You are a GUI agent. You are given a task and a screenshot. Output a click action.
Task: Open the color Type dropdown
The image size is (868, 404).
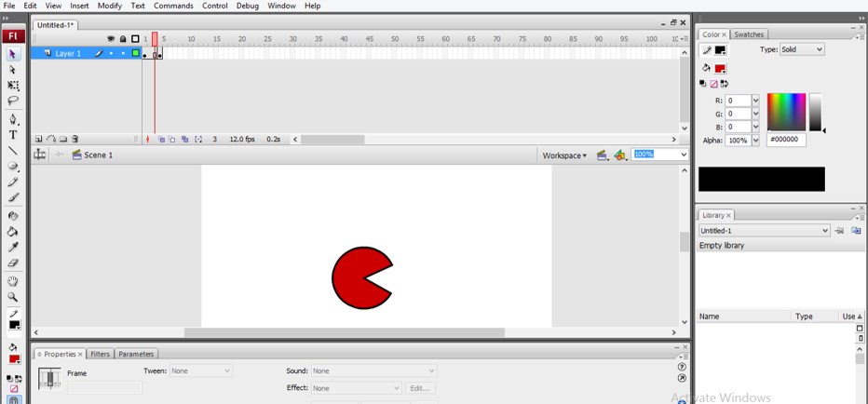pos(802,49)
